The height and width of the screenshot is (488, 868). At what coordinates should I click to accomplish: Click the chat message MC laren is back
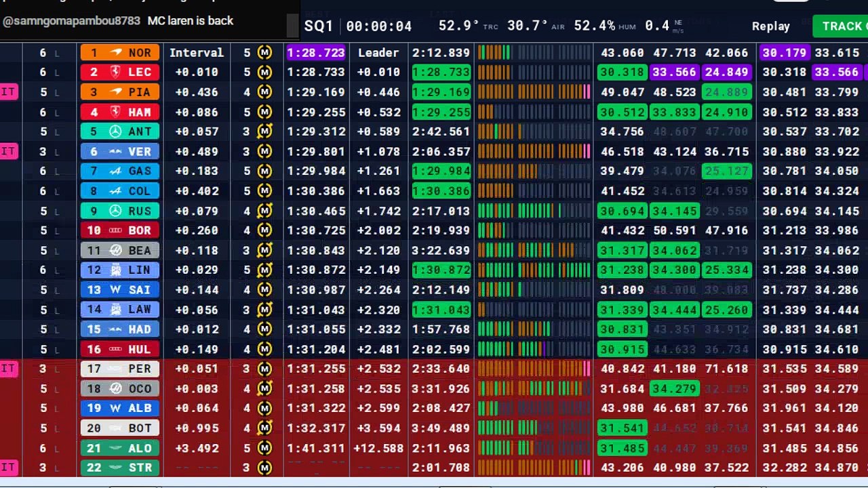point(191,21)
